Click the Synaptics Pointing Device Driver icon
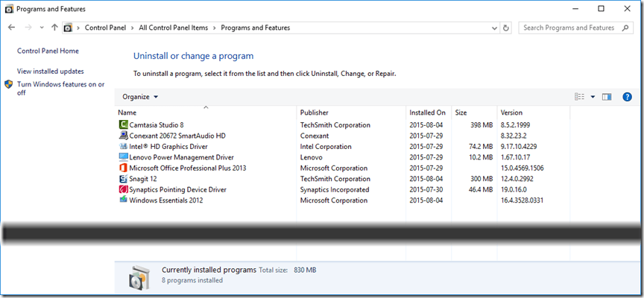Viewport: 644px width, 298px height. pyautogui.click(x=123, y=190)
